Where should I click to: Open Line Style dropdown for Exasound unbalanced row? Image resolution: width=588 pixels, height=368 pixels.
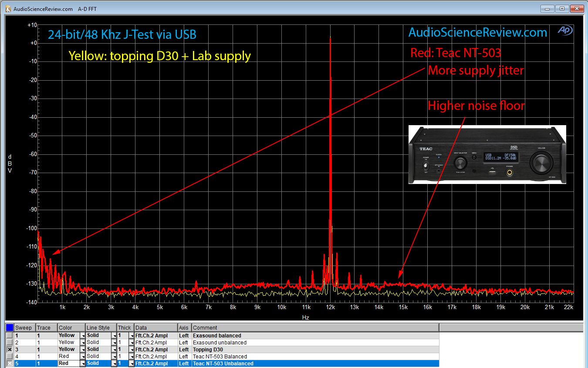114,343
